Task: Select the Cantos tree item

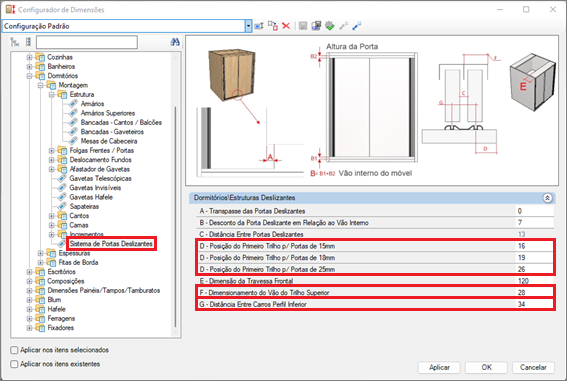Action: (x=79, y=216)
